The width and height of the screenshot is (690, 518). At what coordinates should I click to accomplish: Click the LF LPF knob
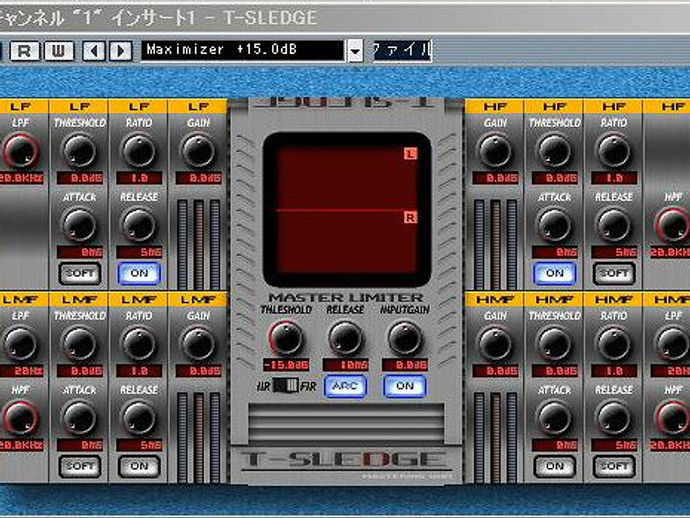pyautogui.click(x=21, y=151)
